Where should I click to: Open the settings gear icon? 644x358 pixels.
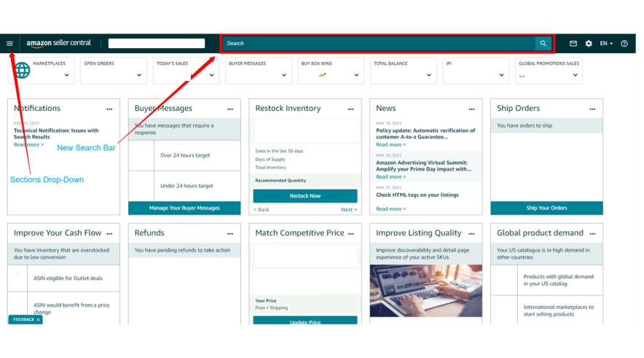589,44
